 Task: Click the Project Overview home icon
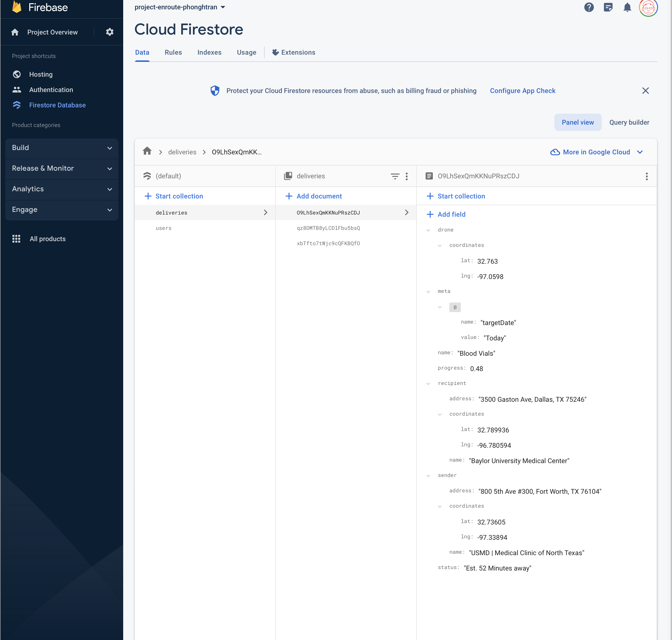15,32
